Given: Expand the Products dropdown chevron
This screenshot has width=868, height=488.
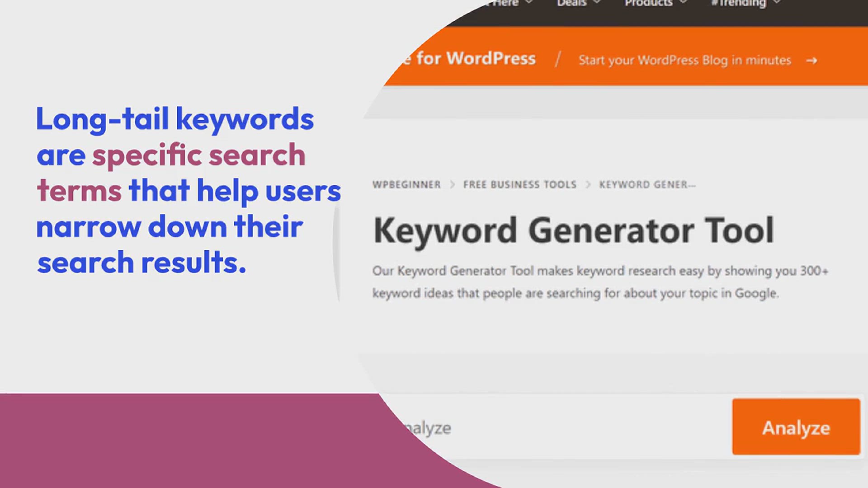Looking at the screenshot, I should [x=683, y=3].
